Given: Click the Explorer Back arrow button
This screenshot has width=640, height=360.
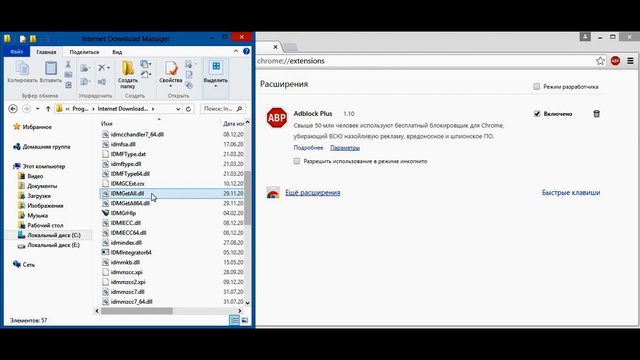Looking at the screenshot, I should (13, 109).
